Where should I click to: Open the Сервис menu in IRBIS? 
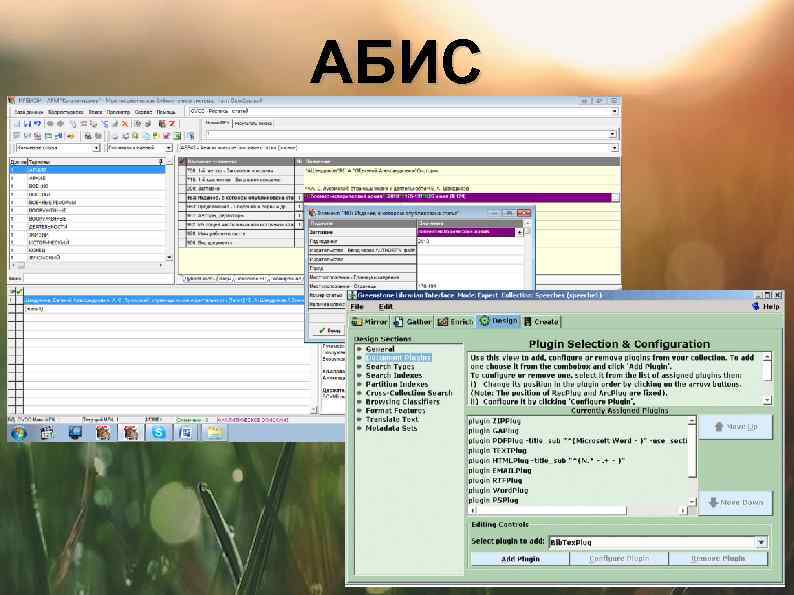(x=143, y=111)
